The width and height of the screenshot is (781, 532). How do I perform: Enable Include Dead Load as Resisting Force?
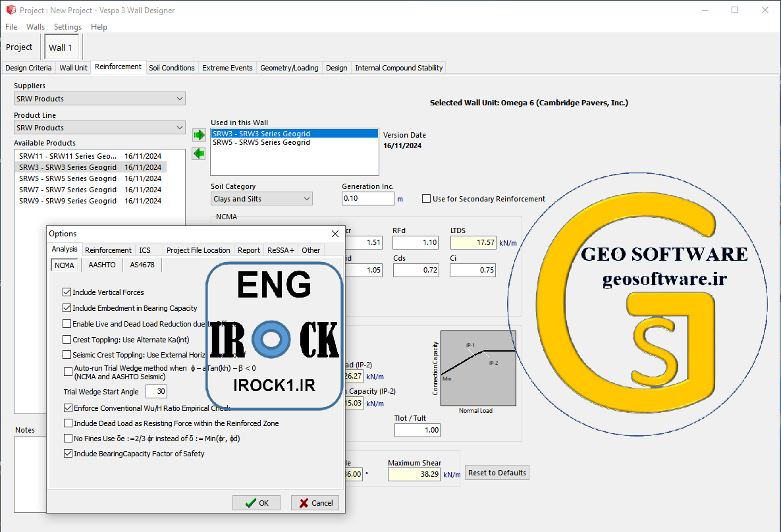68,423
